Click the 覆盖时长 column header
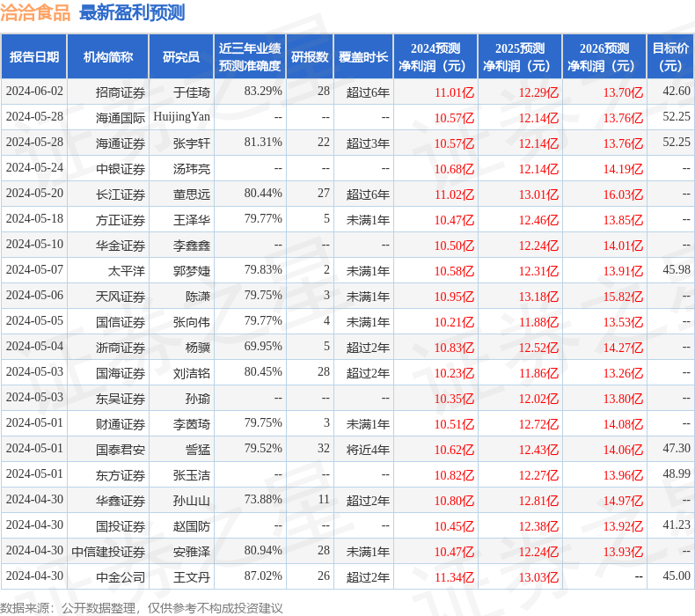Screen dimensions: 695x616 pos(363,57)
